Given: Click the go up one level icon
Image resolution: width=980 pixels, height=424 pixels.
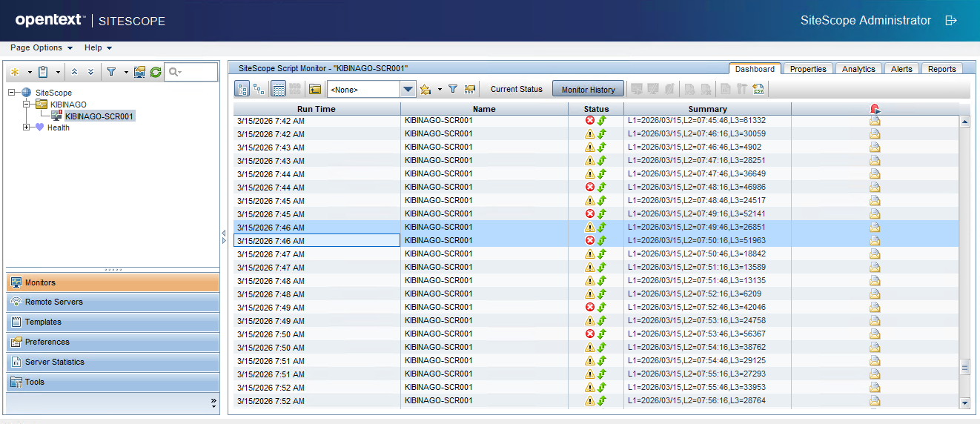Looking at the screenshot, I should tap(315, 89).
